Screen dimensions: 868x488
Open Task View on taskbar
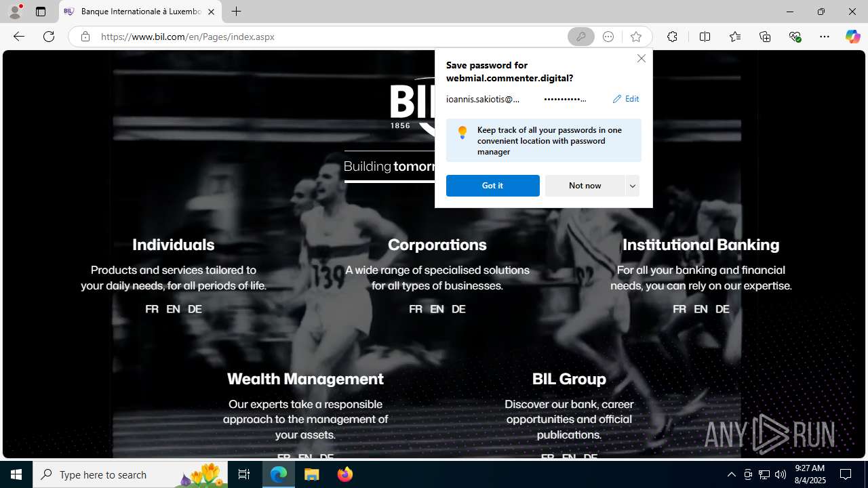[244, 474]
